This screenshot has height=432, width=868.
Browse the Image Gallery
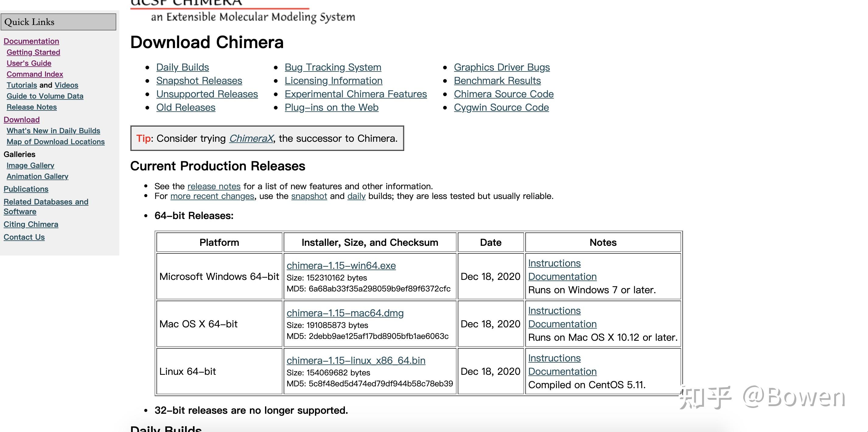click(30, 165)
